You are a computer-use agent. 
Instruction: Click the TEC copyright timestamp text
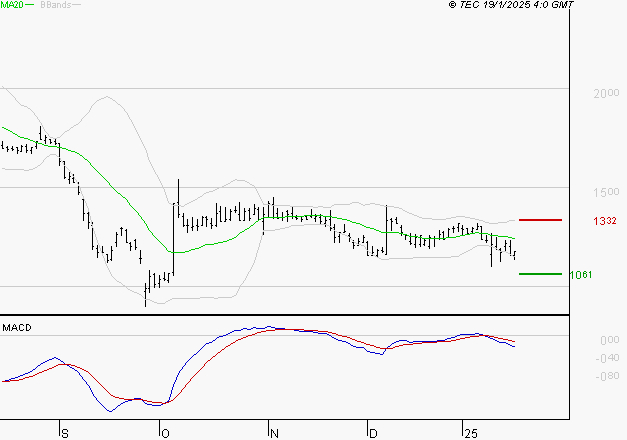pyautogui.click(x=510, y=5)
